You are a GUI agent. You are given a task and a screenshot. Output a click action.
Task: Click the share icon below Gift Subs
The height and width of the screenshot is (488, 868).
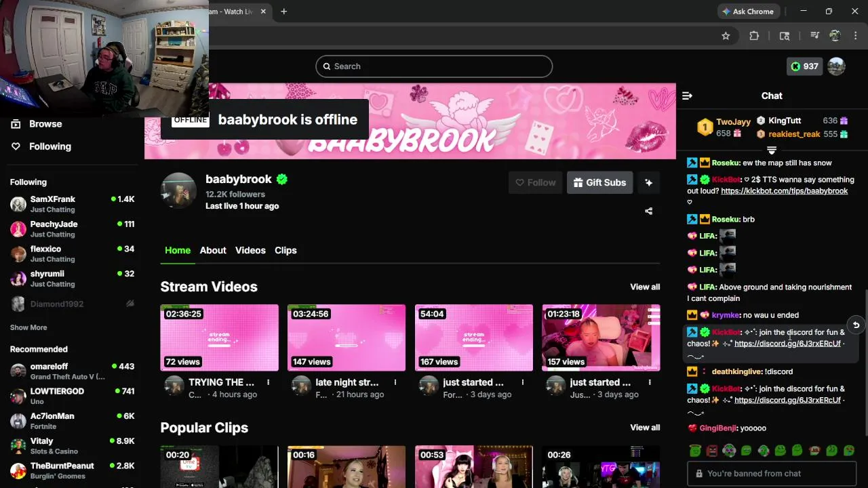click(x=648, y=211)
